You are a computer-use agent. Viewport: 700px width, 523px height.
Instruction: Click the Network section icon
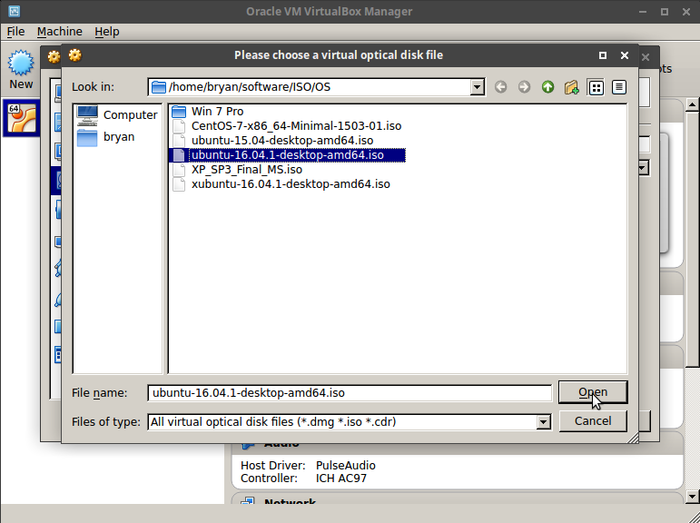click(248, 502)
